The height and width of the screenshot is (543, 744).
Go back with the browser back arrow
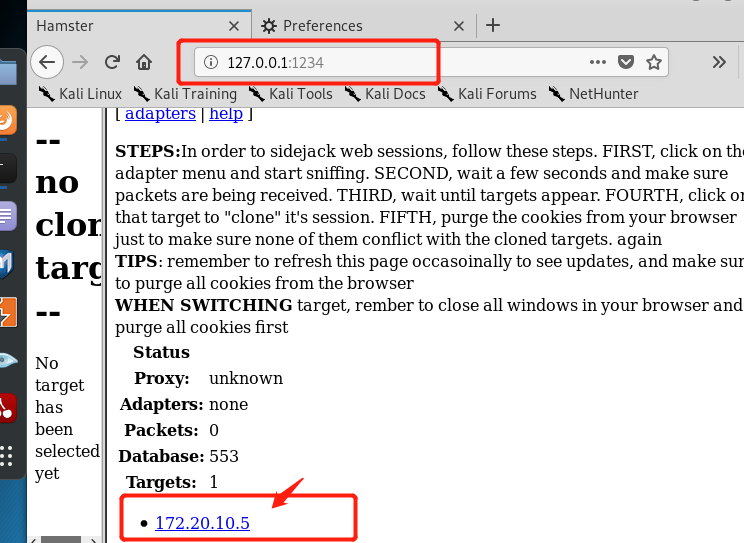pos(47,62)
